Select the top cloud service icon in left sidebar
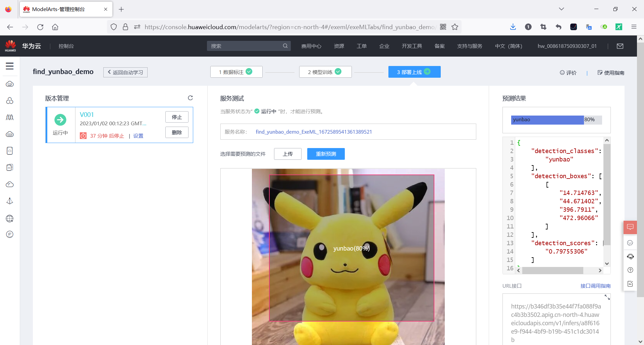This screenshot has height=345, width=644. click(10, 84)
